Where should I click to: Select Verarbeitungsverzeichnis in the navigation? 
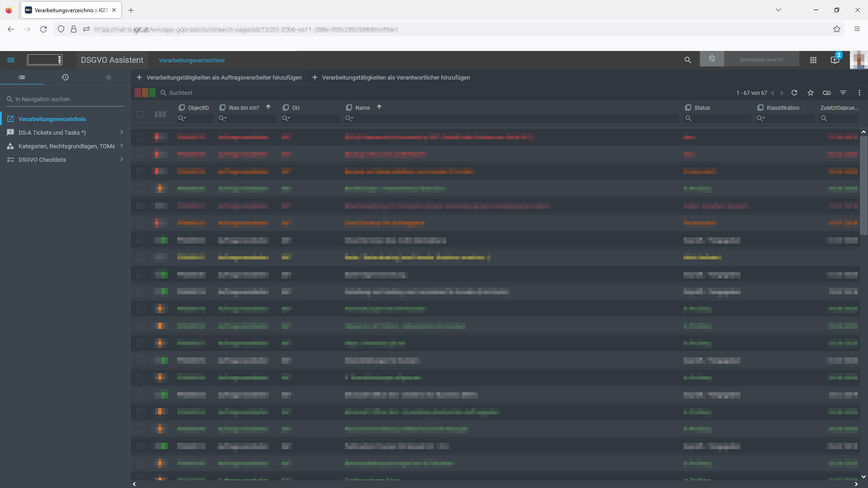tap(52, 119)
